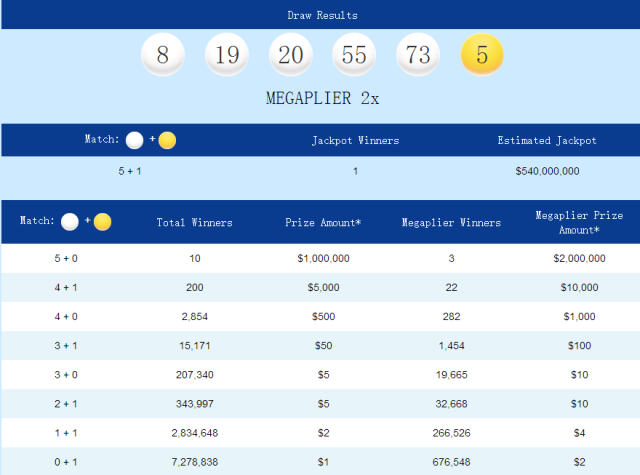Click yellow ball icon in Jackpot Winners header
This screenshot has width=640, height=475.
[x=167, y=140]
